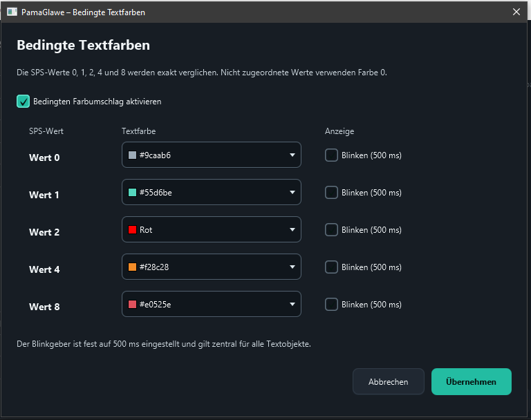531x420 pixels.
Task: Check Blinken (500 ms) for Wert 8
Action: [331, 304]
